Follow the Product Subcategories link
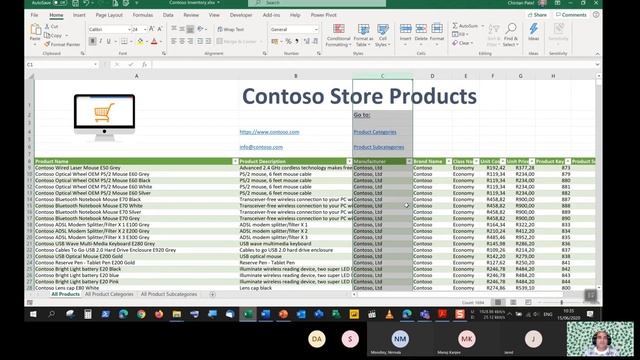This screenshot has width=640, height=360. tap(379, 147)
